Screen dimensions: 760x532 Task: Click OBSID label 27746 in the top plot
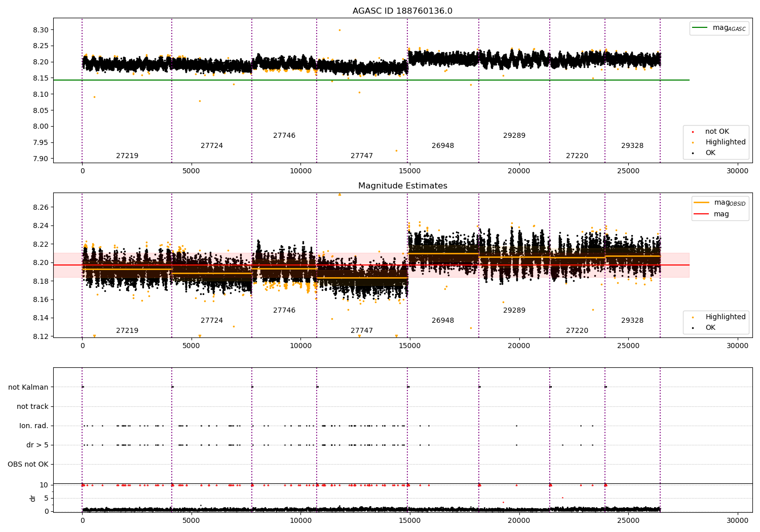284,136
